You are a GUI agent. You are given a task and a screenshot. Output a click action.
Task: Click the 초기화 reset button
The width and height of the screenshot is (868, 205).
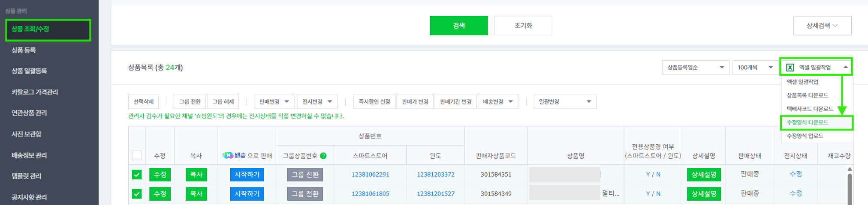click(523, 26)
